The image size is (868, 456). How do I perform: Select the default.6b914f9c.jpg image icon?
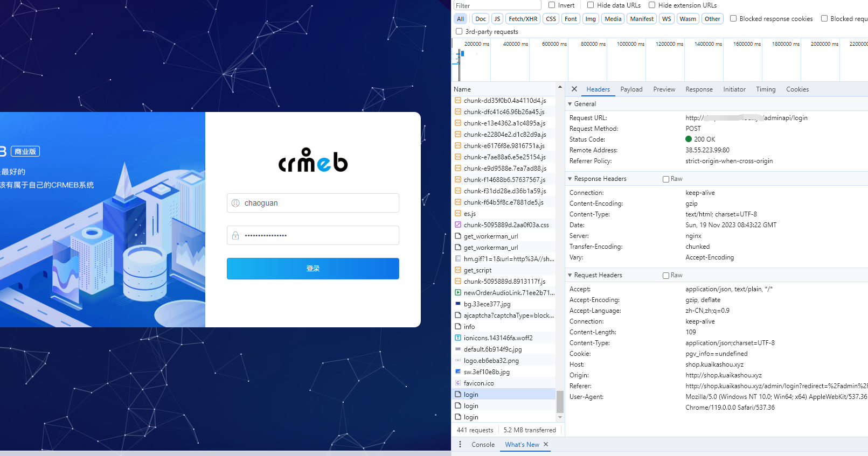click(458, 349)
